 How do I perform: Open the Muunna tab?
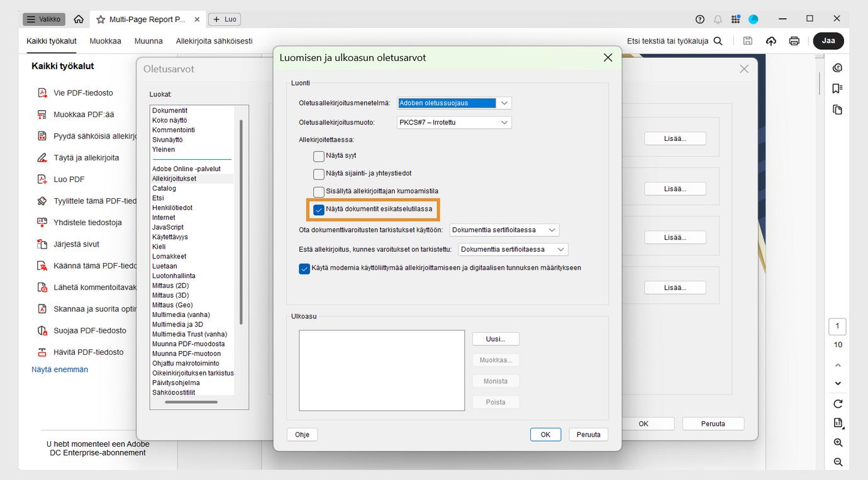tap(148, 41)
